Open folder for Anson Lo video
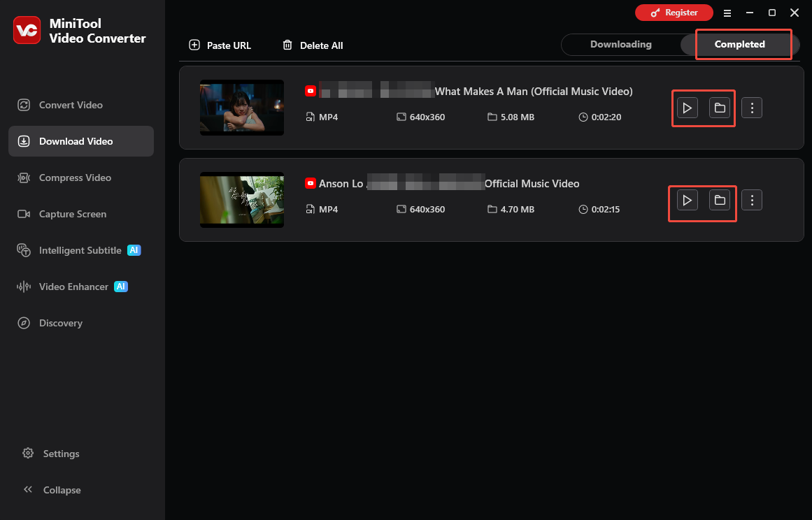The width and height of the screenshot is (812, 520). click(x=720, y=200)
